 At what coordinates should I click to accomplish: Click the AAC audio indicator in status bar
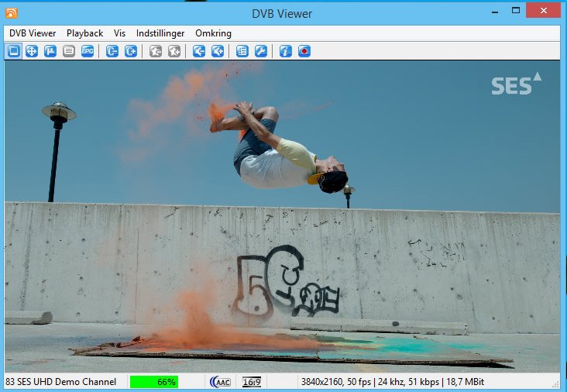point(221,382)
